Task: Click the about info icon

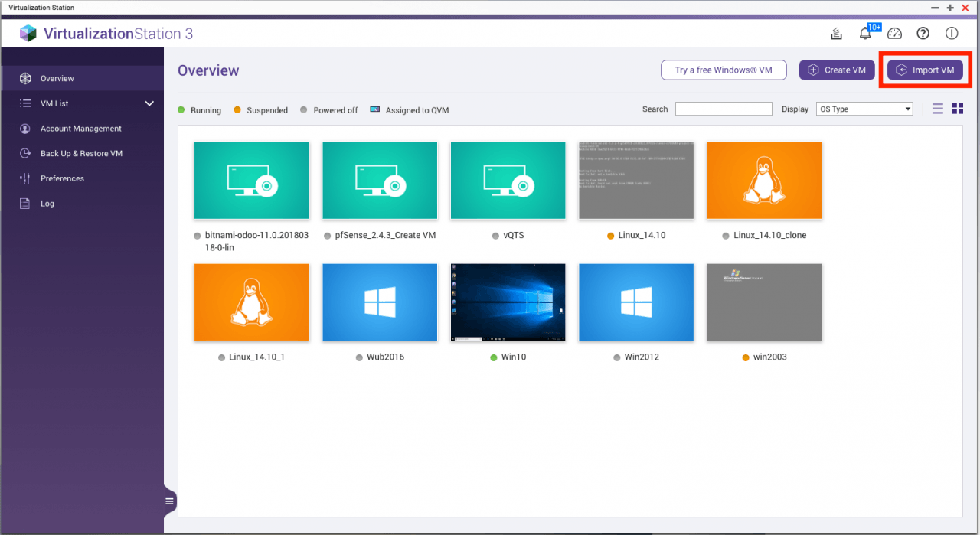Action: click(952, 34)
